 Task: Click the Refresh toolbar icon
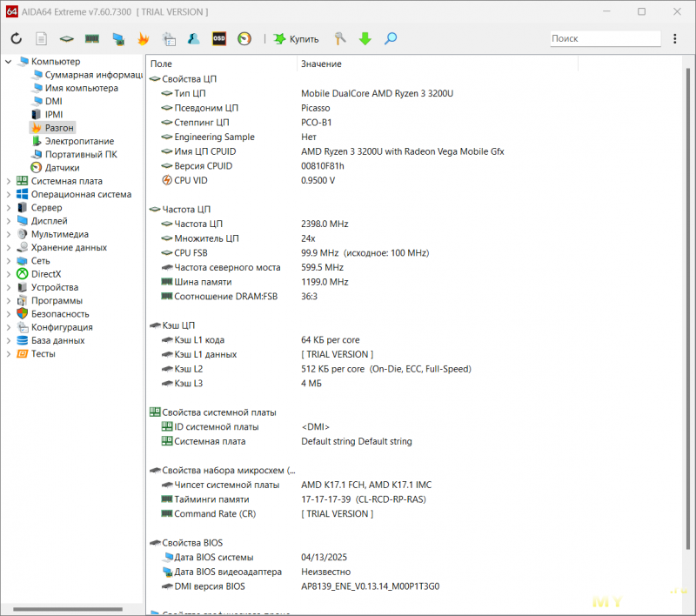click(x=17, y=38)
